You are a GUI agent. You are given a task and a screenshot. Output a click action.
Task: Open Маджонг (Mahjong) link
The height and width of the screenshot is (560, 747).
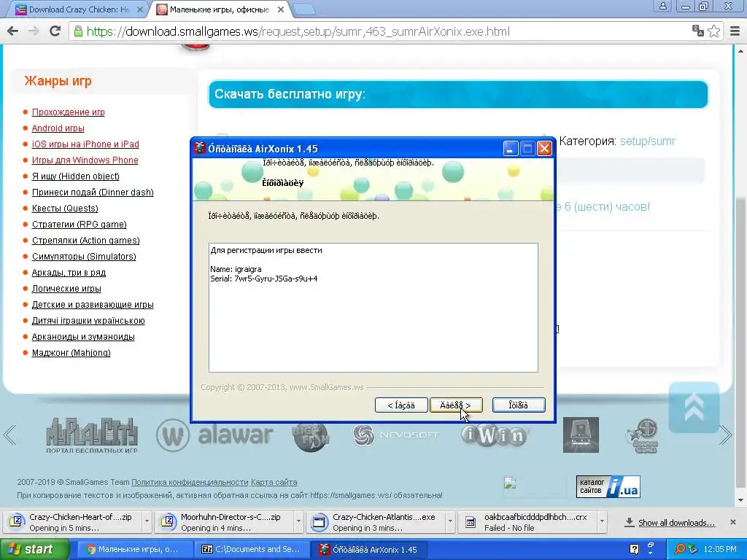point(71,352)
